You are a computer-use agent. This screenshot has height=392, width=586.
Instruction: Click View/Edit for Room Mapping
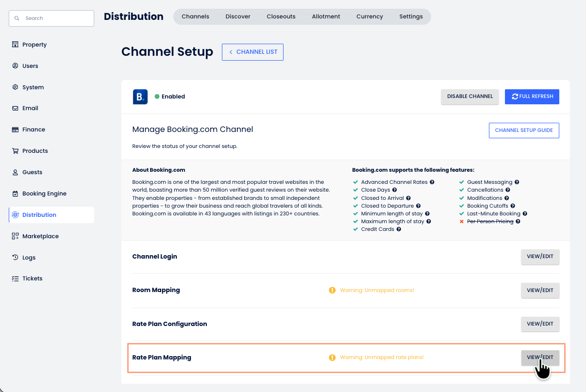coord(540,291)
